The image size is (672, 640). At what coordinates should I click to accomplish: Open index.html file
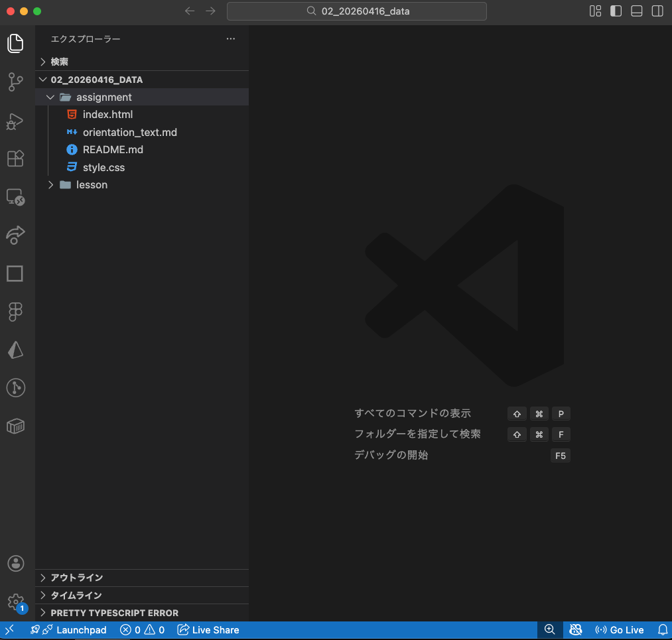click(142, 114)
